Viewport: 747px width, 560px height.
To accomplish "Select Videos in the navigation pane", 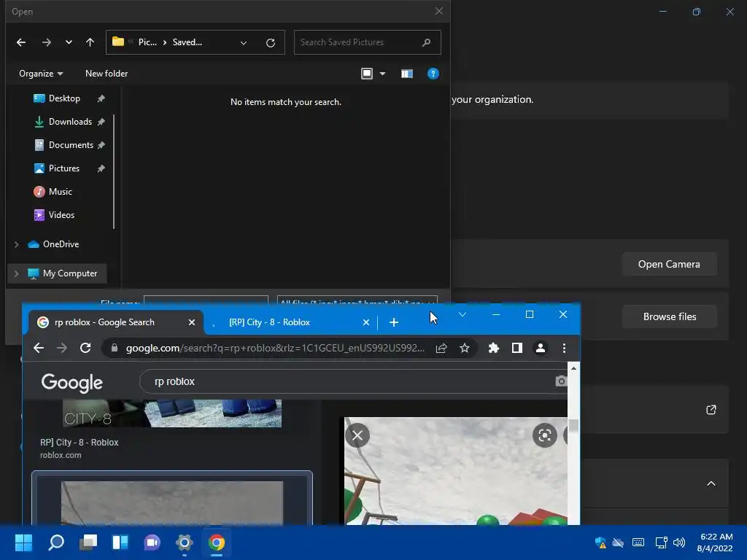I will [61, 215].
